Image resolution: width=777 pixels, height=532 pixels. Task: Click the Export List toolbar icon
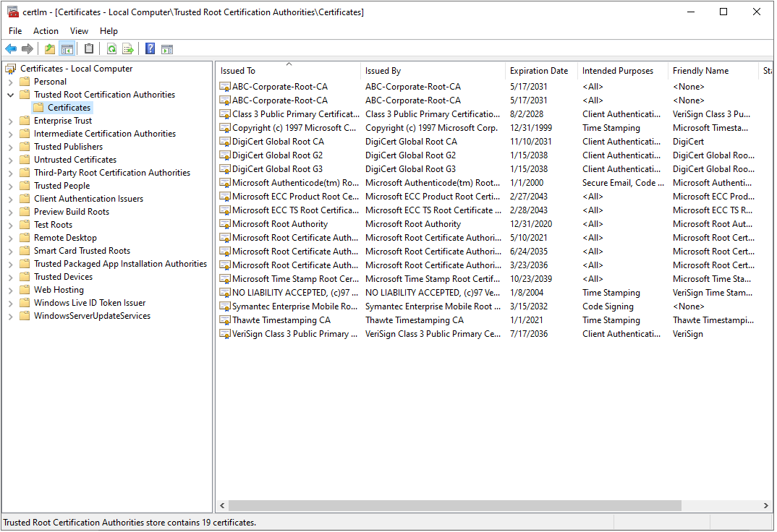point(128,48)
